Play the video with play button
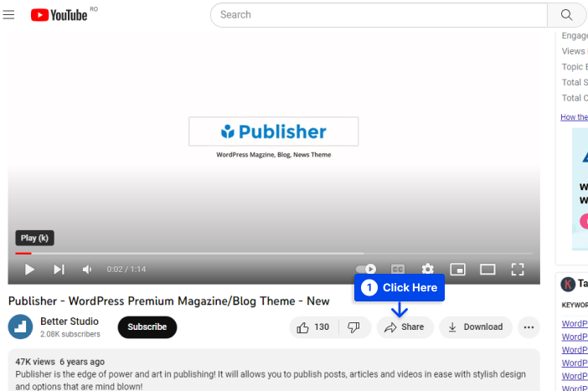Image resolution: width=588 pixels, height=391 pixels. point(29,269)
